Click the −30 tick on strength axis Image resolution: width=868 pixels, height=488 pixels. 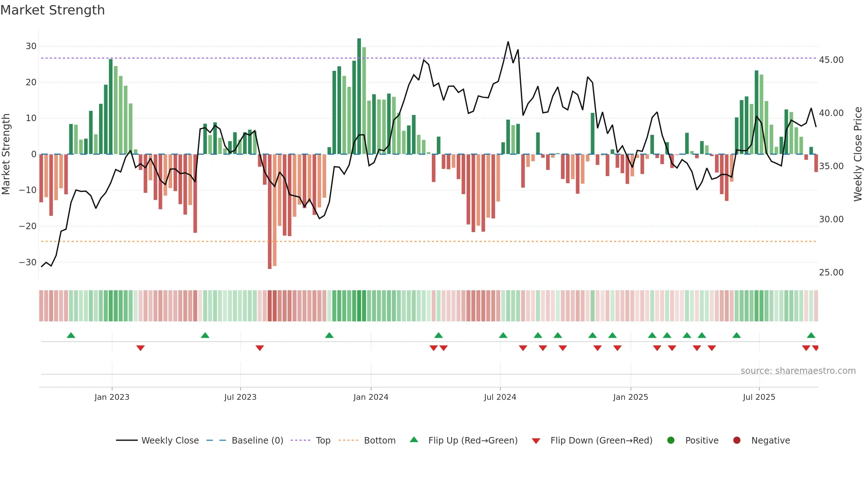point(28,262)
